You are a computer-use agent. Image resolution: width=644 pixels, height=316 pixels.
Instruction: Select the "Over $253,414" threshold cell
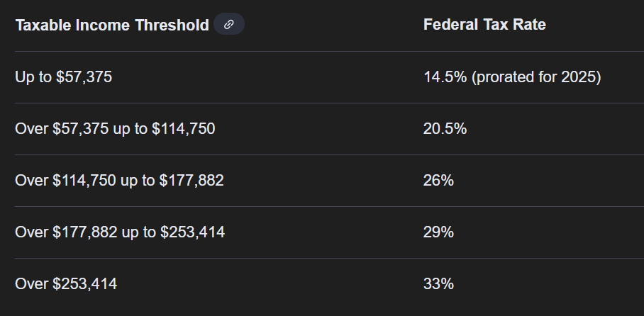(66, 284)
